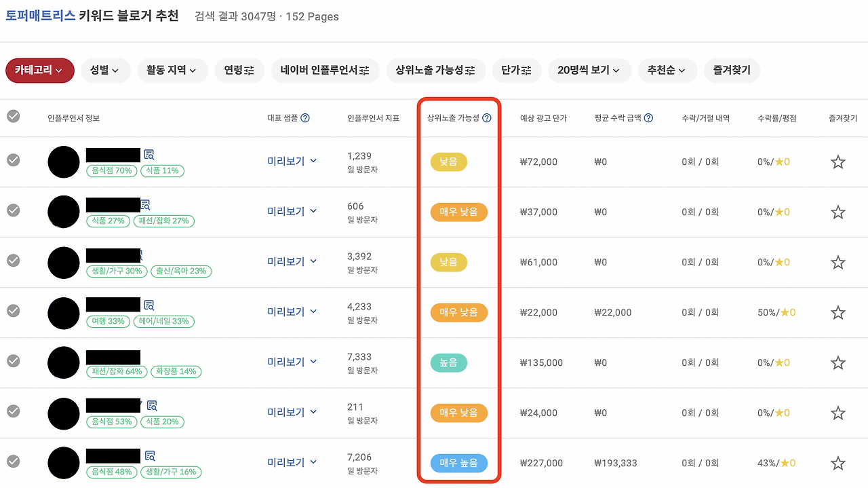The image size is (868, 488).
Task: Favorite the top influencer with the star toggle
Action: (837, 162)
